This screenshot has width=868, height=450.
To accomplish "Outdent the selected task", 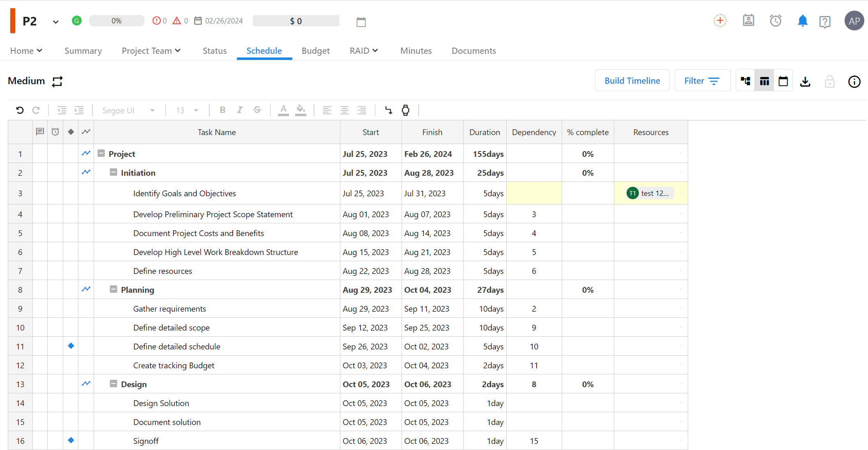I will click(x=62, y=110).
